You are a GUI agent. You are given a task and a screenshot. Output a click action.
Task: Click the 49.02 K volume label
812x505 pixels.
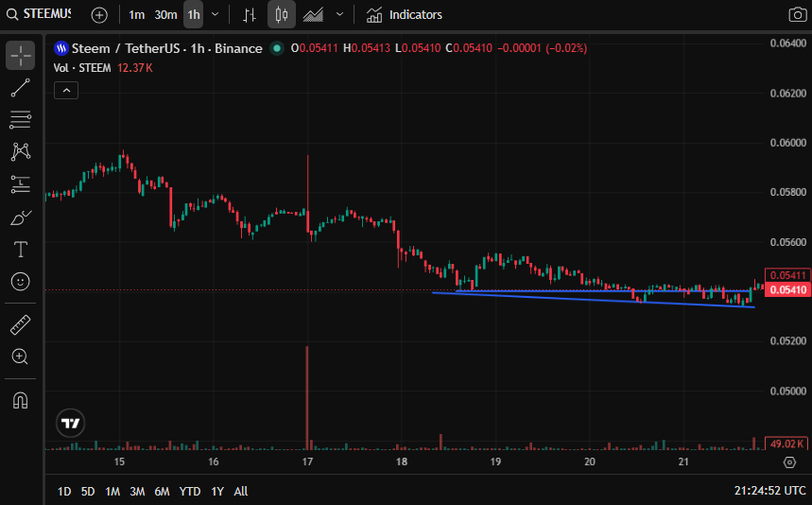pos(786,444)
